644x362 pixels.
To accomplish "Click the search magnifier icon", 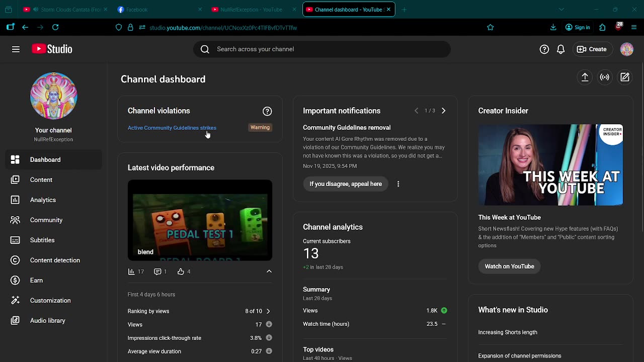I will click(x=205, y=49).
